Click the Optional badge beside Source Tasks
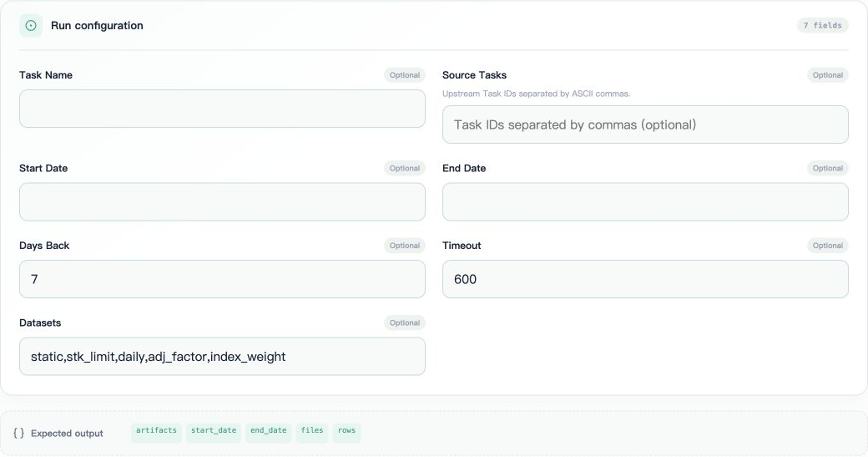 (x=828, y=75)
